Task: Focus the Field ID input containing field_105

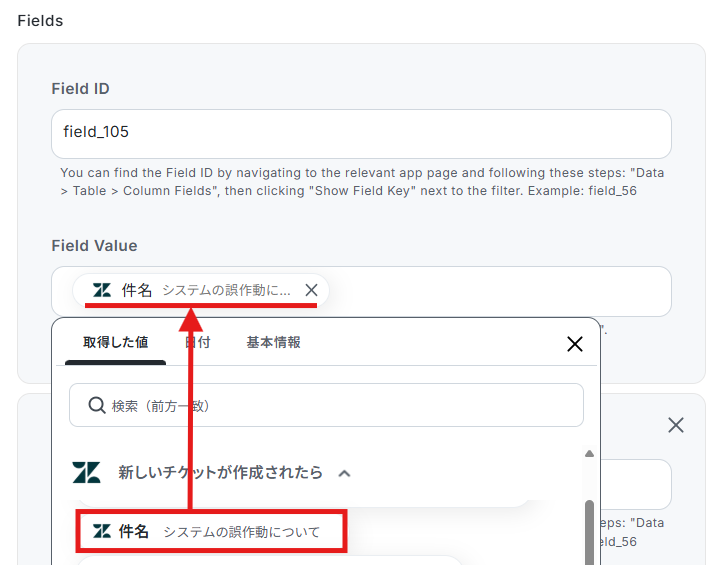Action: click(x=361, y=134)
